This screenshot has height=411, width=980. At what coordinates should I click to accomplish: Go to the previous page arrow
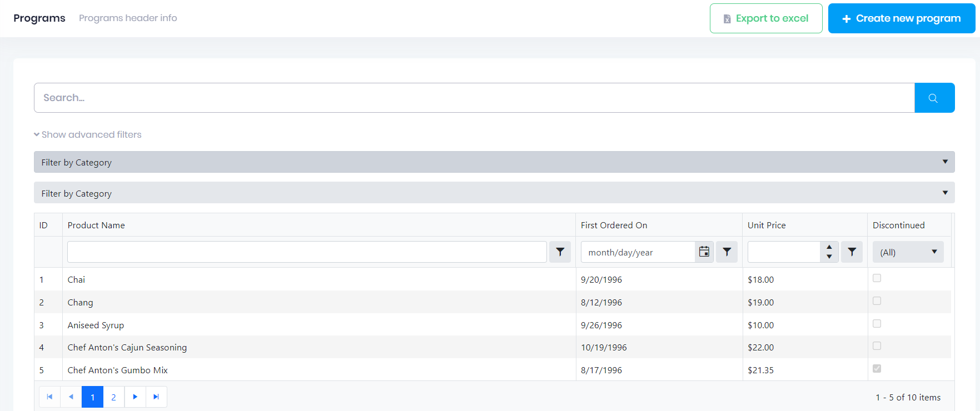[71, 397]
